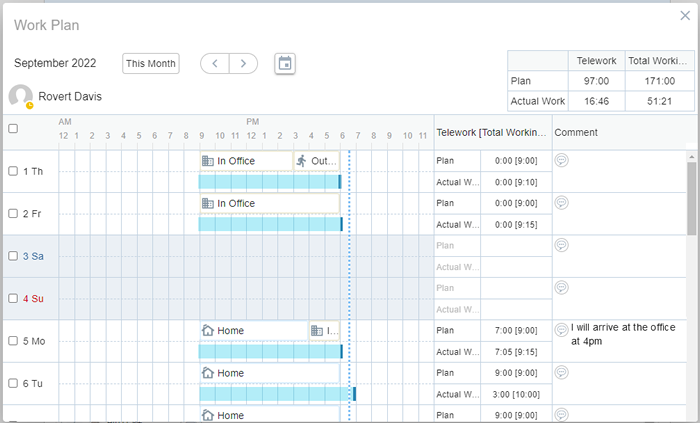Open comment icon for 4 Su
Viewport: 700px width, 423px height.
click(x=562, y=287)
